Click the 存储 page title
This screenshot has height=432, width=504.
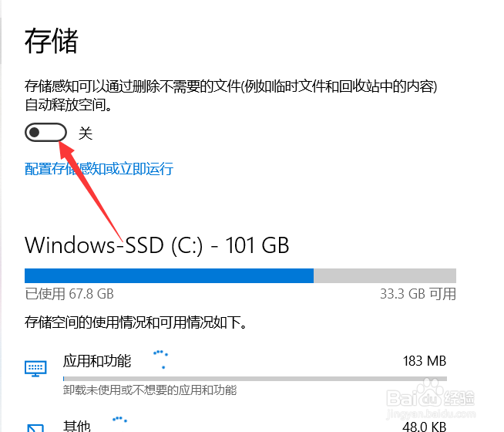[x=52, y=41]
